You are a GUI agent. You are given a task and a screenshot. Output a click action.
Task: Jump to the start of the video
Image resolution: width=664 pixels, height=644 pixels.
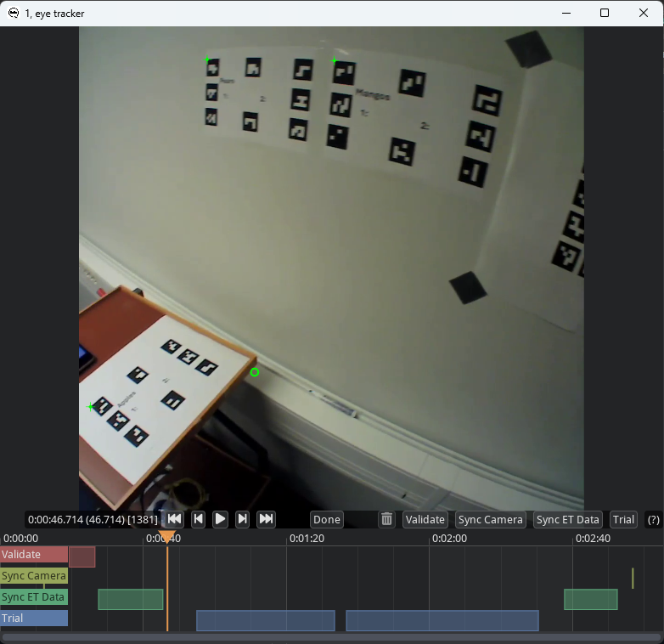click(174, 519)
